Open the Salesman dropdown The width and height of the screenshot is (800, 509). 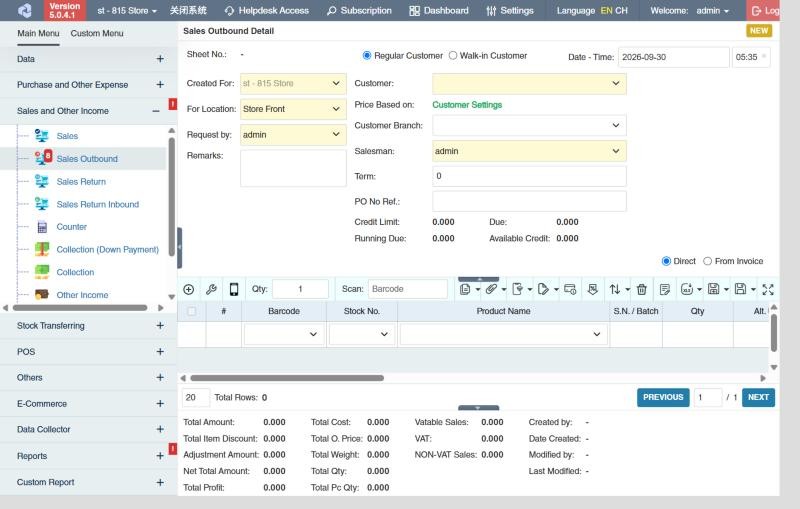(529, 151)
